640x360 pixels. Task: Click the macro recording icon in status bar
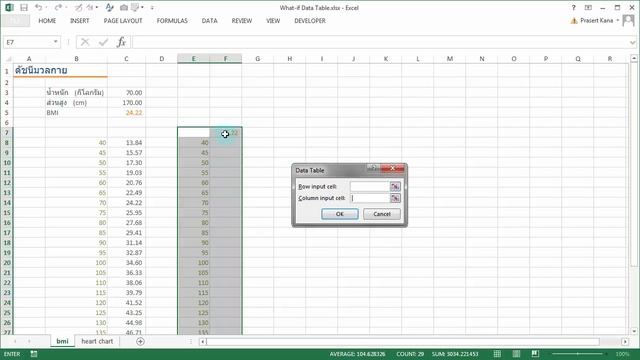34,354
